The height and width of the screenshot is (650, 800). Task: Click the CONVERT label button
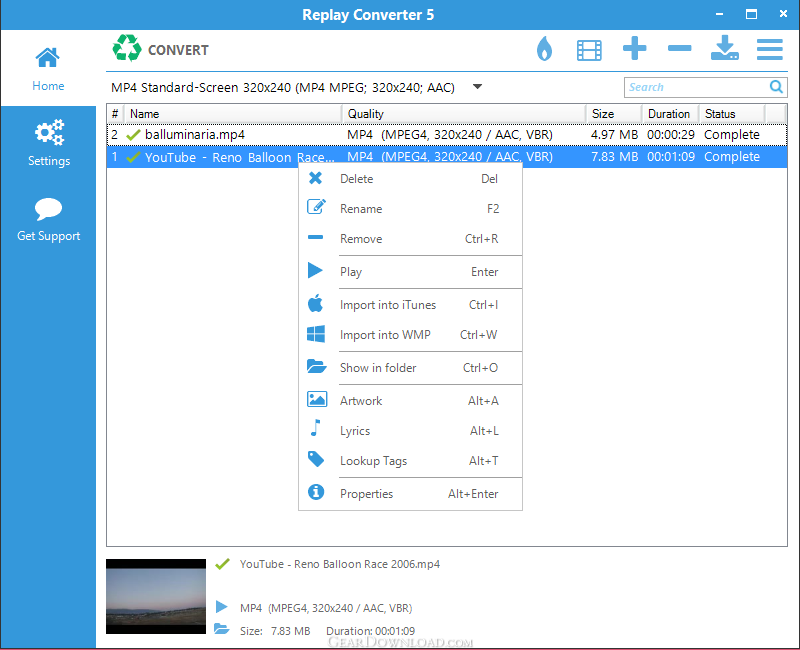coord(178,50)
